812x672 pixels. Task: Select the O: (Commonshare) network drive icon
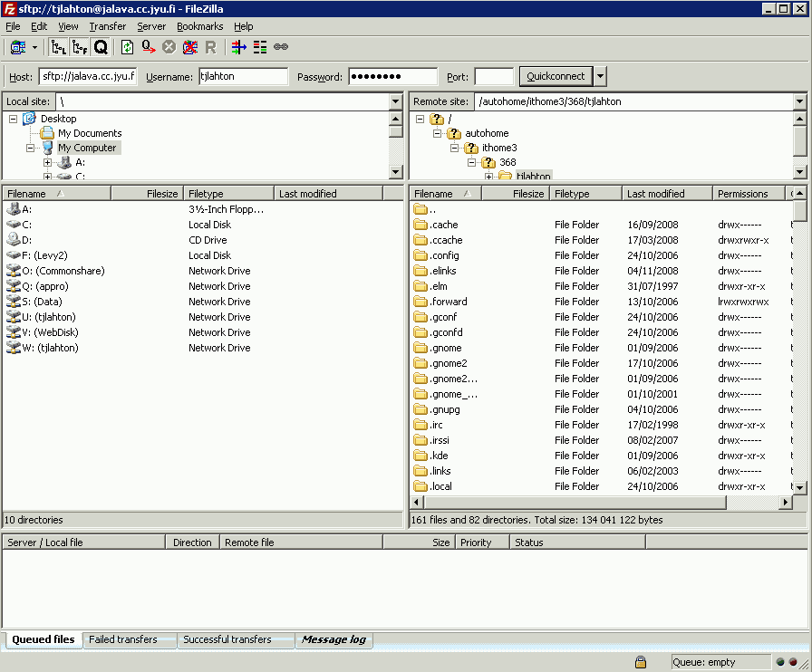[13, 270]
